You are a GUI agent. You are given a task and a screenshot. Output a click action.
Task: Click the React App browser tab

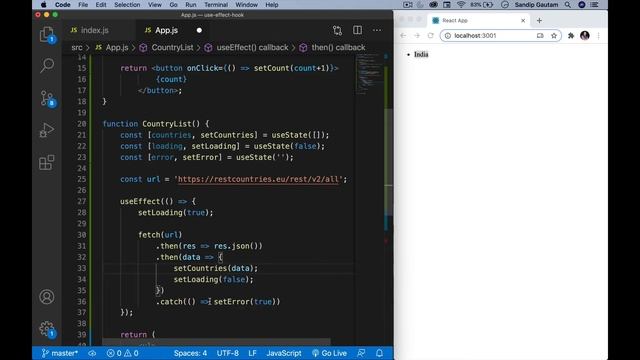point(478,20)
